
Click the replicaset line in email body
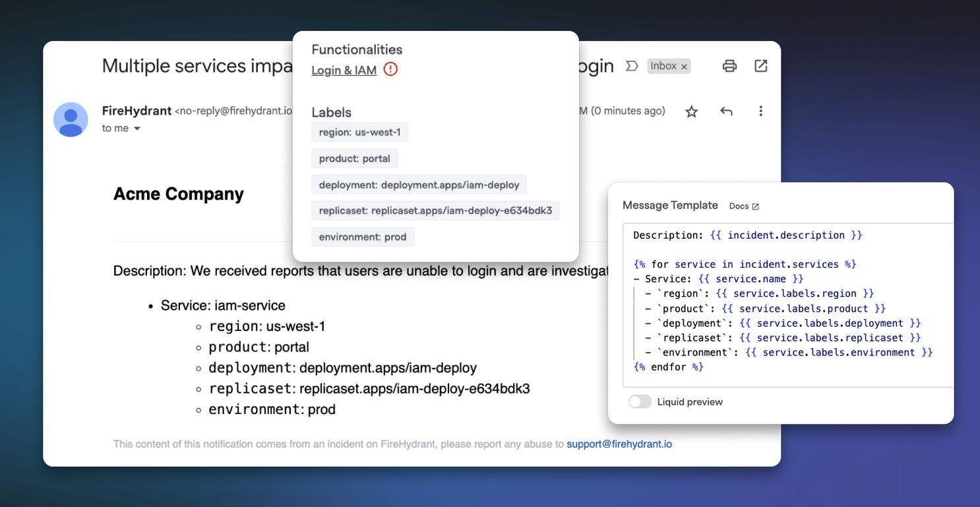click(x=369, y=388)
